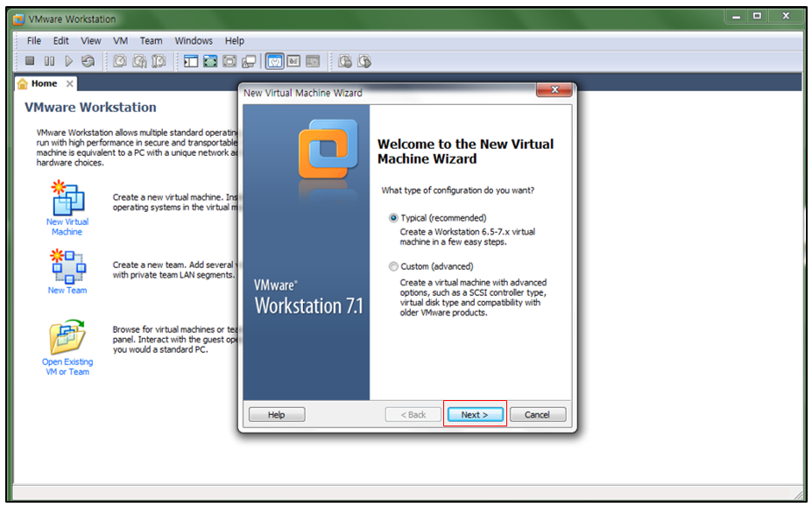This screenshot has width=812, height=507.
Task: Click the Unity overlapping windows toolbar icon
Action: [x=249, y=61]
